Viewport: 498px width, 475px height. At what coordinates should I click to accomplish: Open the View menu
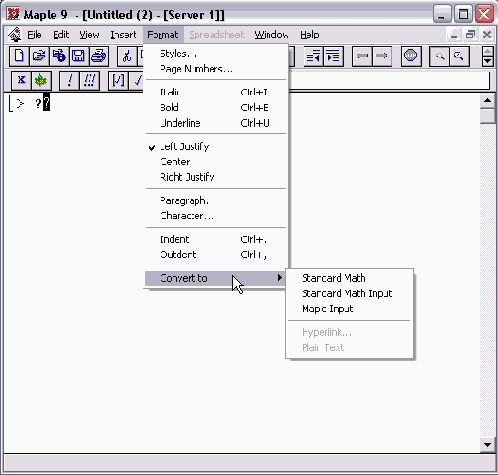coord(89,35)
